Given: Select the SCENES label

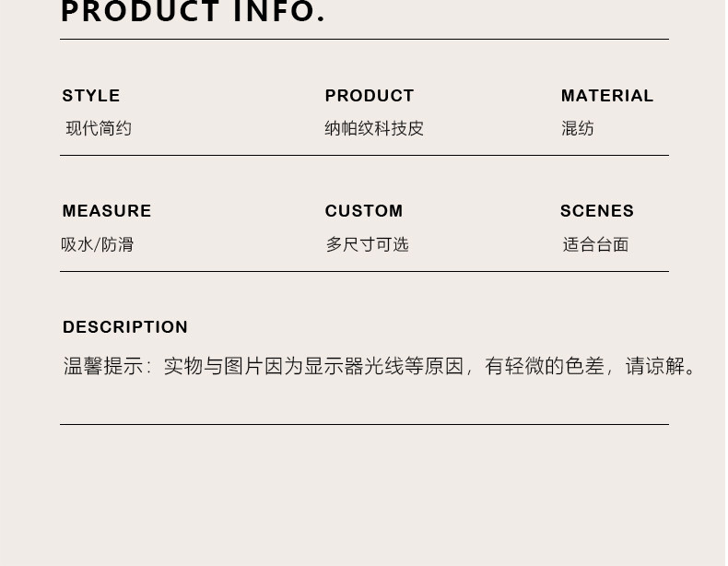Looking at the screenshot, I should [x=597, y=211].
